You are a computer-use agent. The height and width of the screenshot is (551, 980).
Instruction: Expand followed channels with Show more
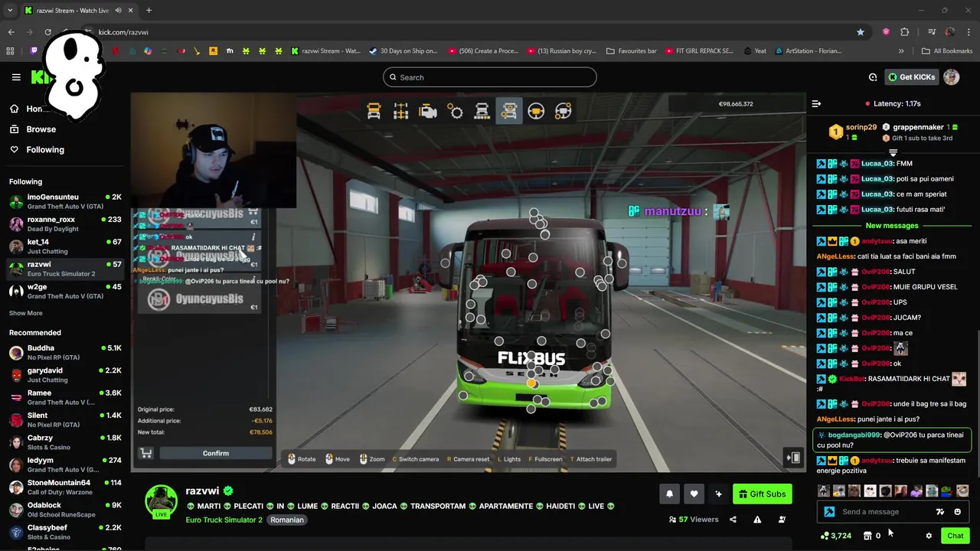point(25,313)
